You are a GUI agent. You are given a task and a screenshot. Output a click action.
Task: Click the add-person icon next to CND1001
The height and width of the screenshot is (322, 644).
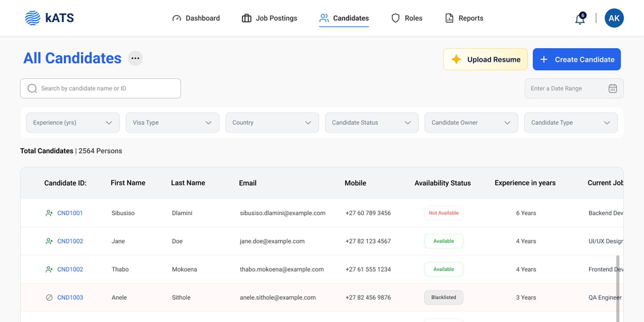(x=49, y=213)
